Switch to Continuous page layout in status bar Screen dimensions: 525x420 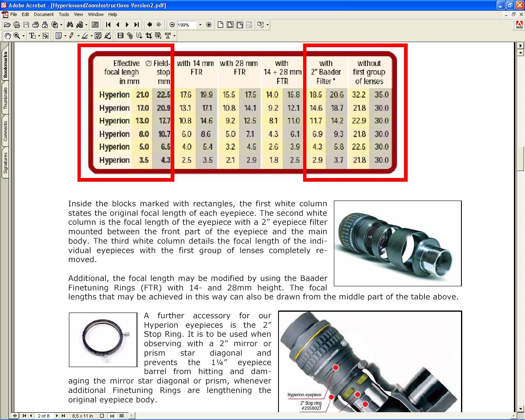112,416
